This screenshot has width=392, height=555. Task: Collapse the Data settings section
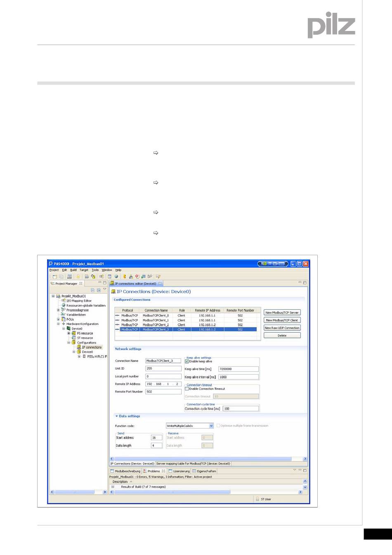(117, 416)
